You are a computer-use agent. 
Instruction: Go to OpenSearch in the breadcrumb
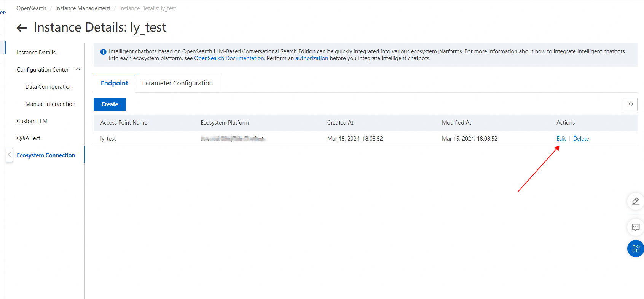click(x=31, y=8)
